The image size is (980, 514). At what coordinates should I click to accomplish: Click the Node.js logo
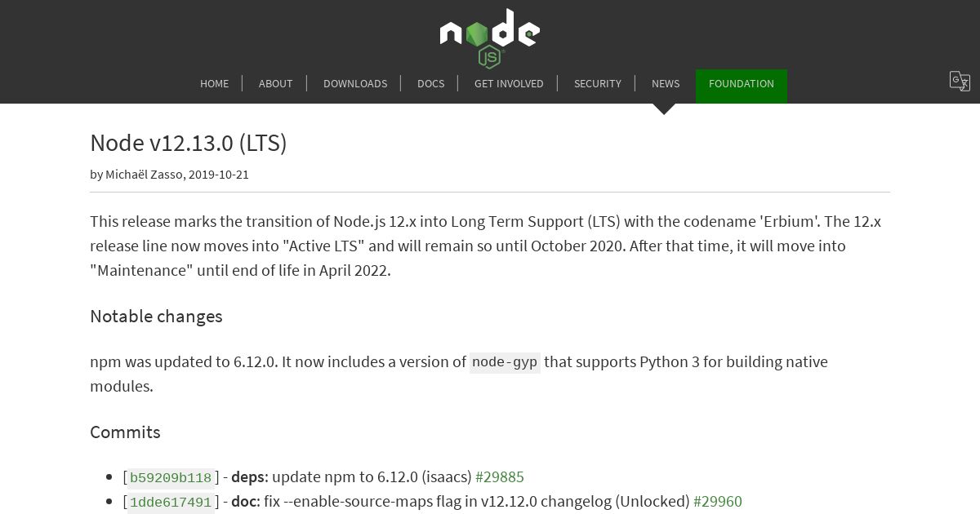click(489, 38)
